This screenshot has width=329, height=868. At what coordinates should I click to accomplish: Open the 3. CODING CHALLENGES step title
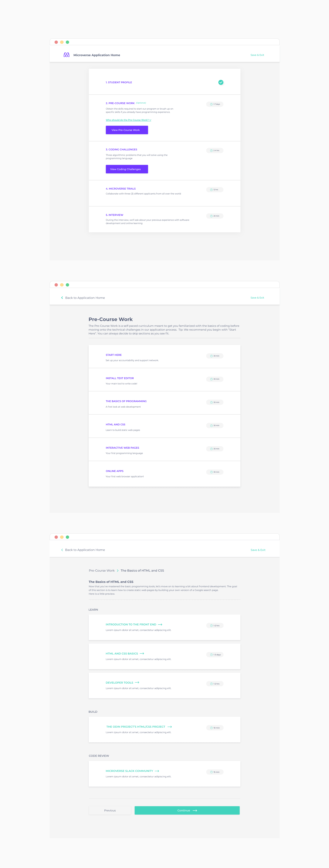click(121, 149)
